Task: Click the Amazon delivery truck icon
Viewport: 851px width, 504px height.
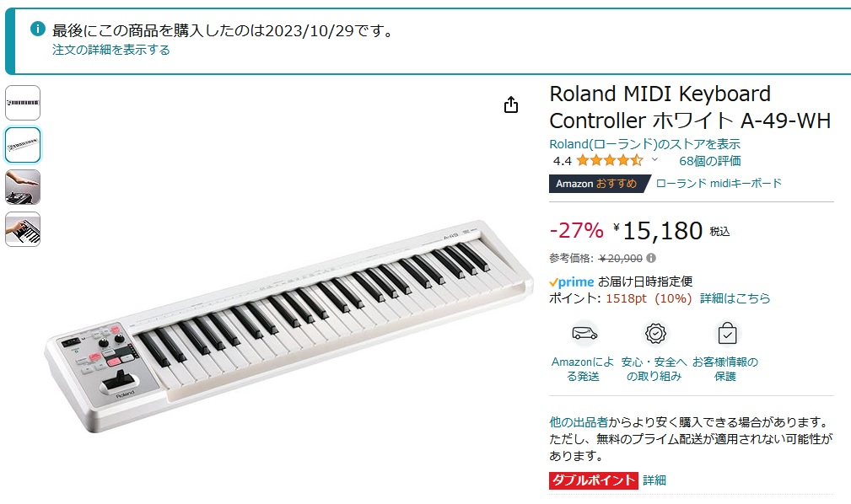Action: point(584,334)
